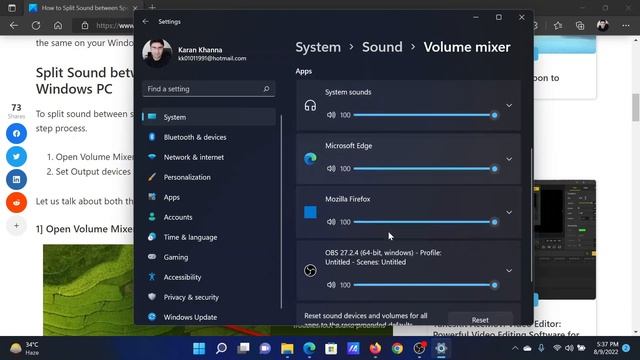This screenshot has width=640, height=360.
Task: Open Edge settings and more menu
Action: click(x=626, y=26)
